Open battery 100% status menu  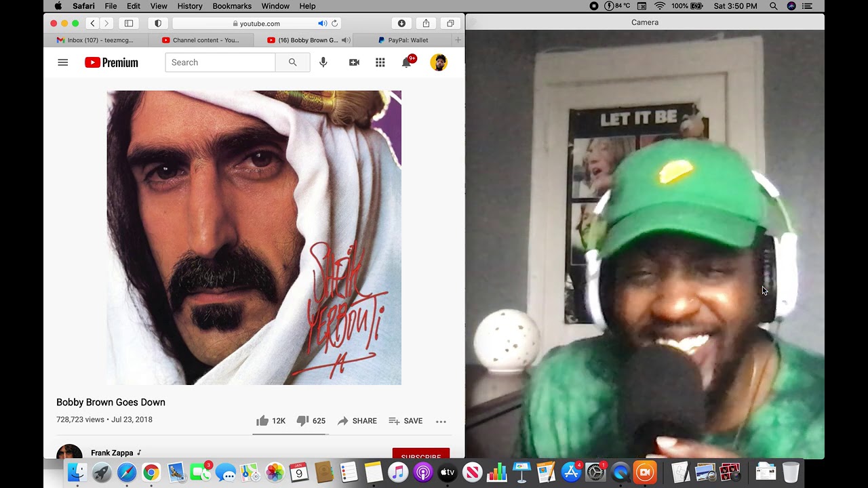(x=686, y=6)
